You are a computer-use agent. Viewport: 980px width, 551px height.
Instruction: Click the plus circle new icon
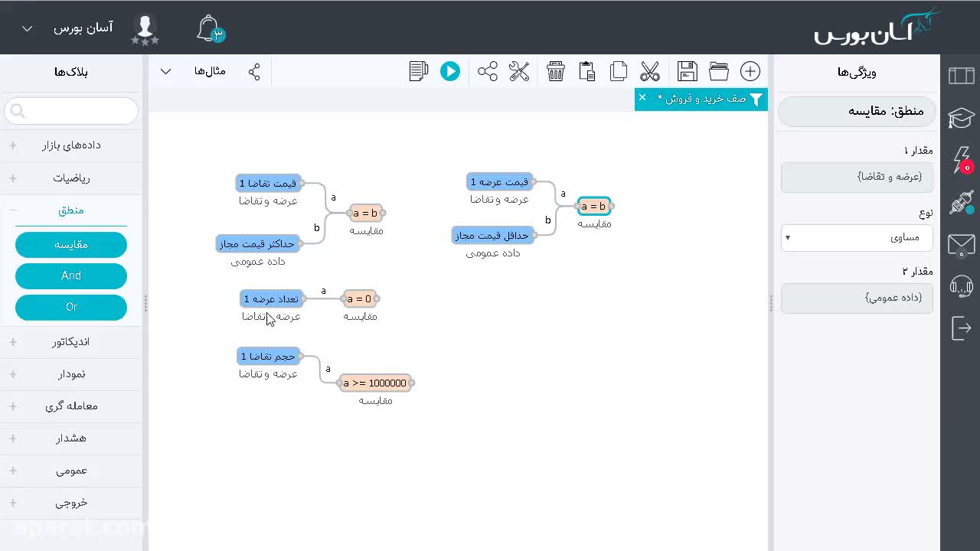coord(750,71)
